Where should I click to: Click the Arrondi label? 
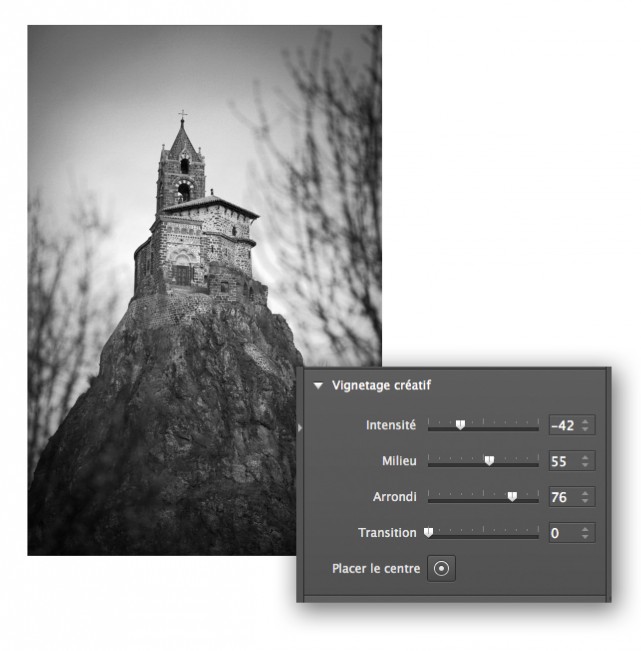point(394,497)
